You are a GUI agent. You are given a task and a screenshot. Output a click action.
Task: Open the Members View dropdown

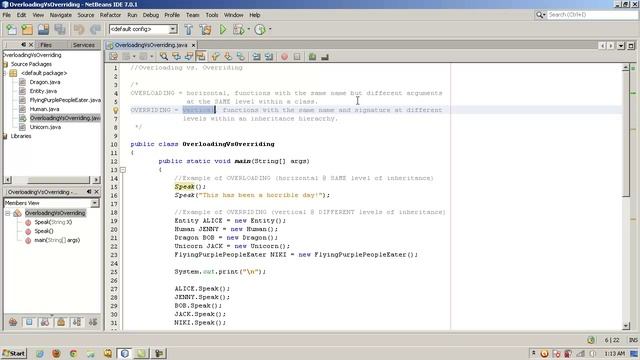(x=95, y=203)
